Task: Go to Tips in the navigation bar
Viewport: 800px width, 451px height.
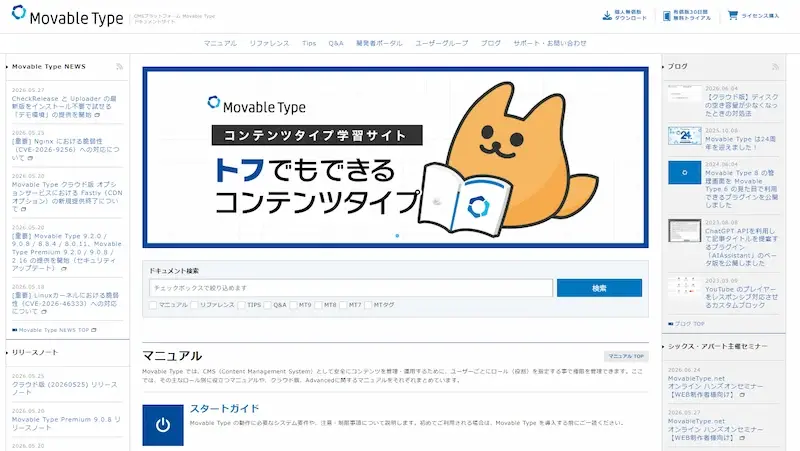Action: tap(309, 43)
